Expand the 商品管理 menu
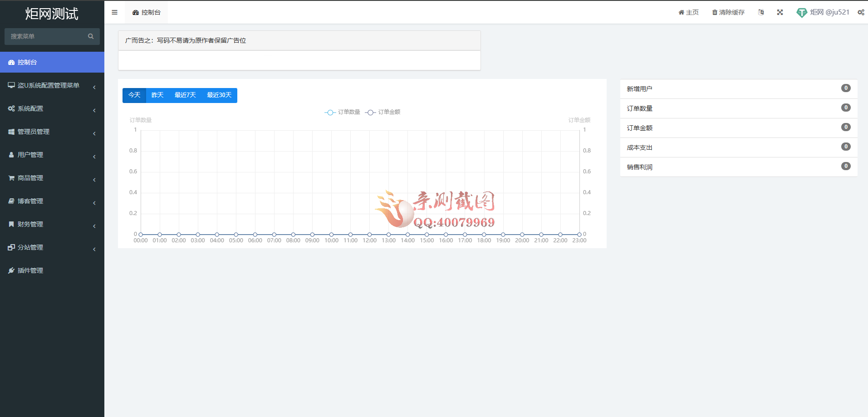 coord(30,178)
